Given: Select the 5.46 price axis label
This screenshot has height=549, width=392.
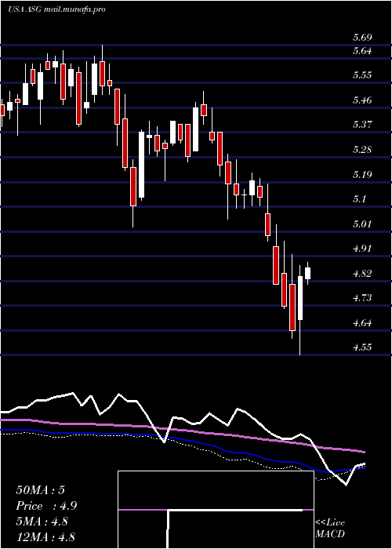Looking at the screenshot, I should coord(362,100).
